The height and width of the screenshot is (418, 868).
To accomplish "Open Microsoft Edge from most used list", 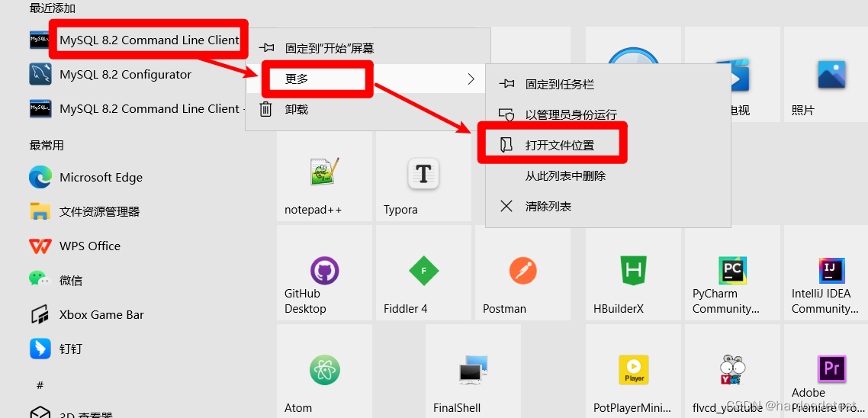I will coord(40,177).
